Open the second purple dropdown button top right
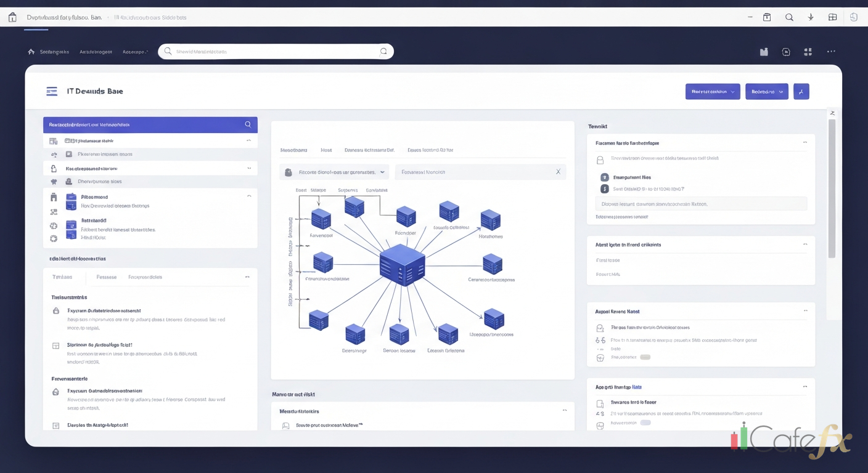868x473 pixels. click(x=766, y=92)
